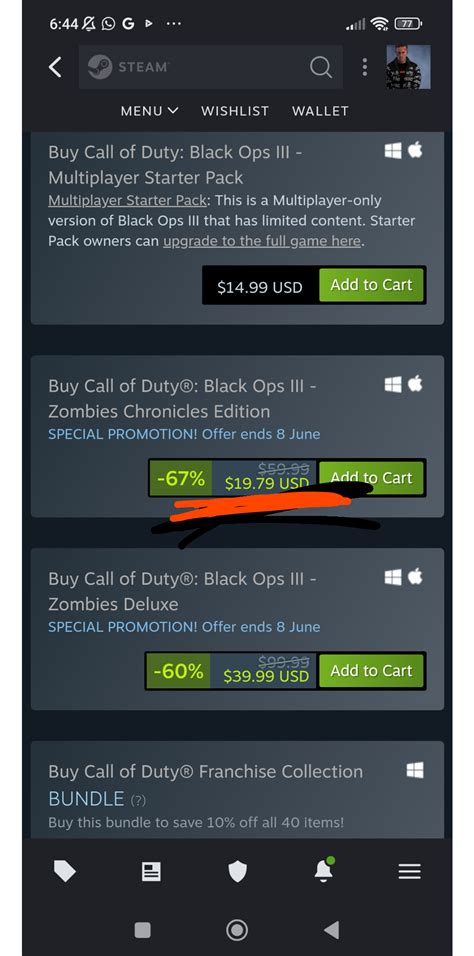Open the WALLET tab
Screen dimensions: 474x956
click(x=320, y=111)
